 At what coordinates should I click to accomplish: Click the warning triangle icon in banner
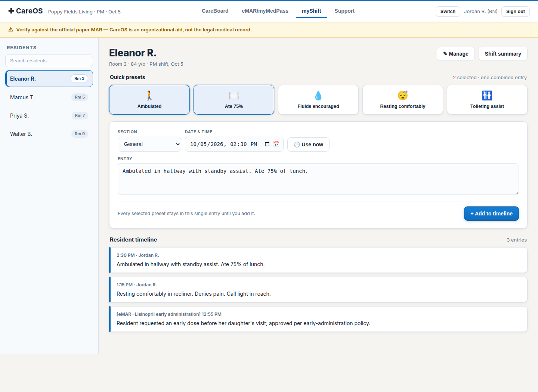(x=11, y=29)
